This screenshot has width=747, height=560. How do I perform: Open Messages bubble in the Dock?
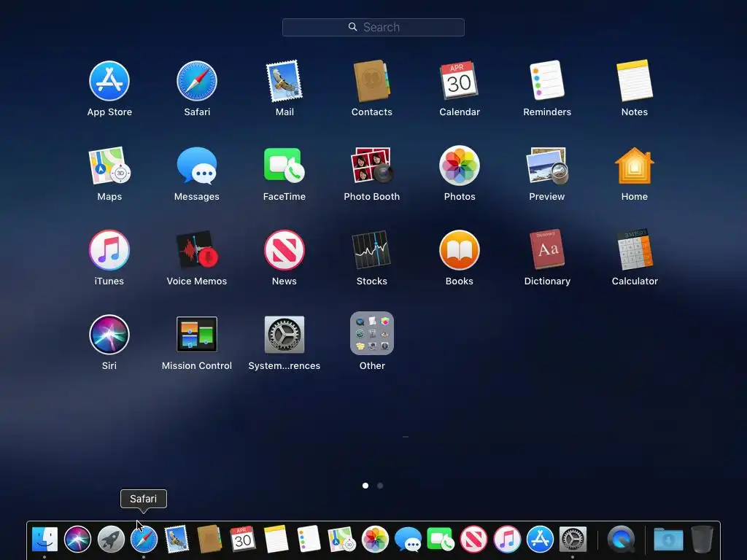(x=409, y=540)
